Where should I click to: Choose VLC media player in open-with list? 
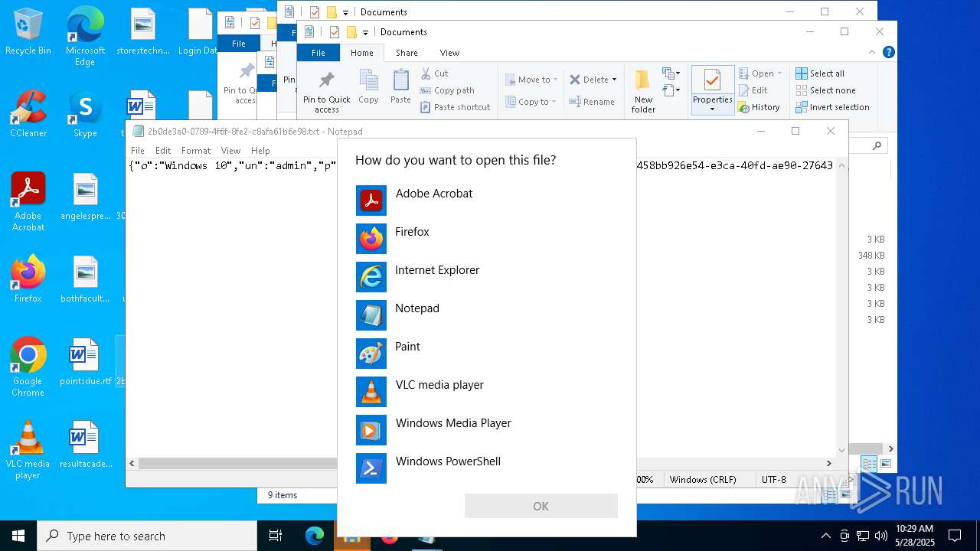click(x=487, y=392)
